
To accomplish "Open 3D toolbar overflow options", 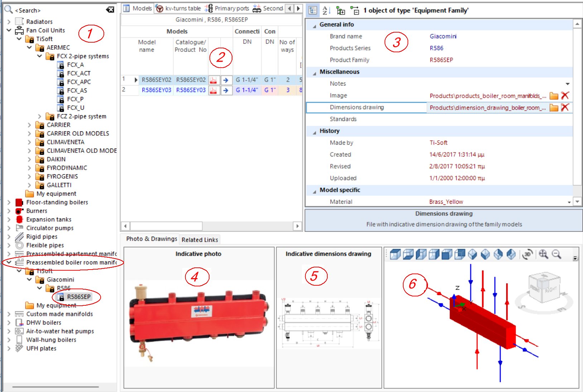I will [x=575, y=258].
